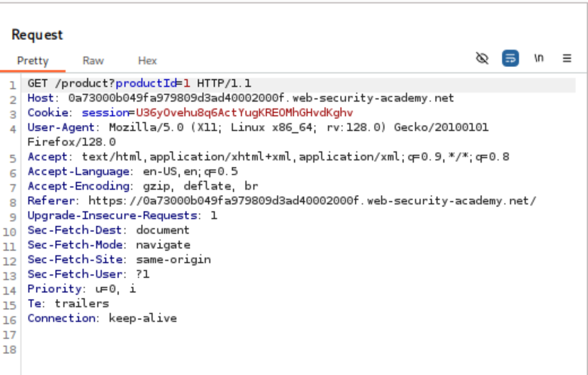
Task: Click the GET method in request line
Action: (38, 84)
